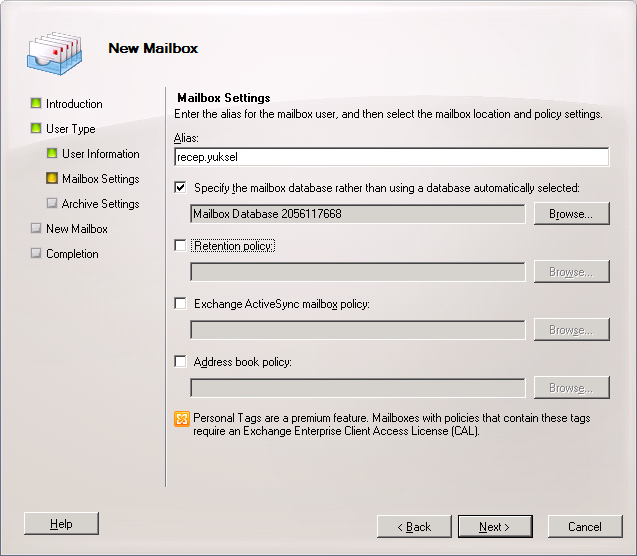Viewport: 637px width, 556px height.
Task: Select the User Type step label
Action: (x=71, y=129)
